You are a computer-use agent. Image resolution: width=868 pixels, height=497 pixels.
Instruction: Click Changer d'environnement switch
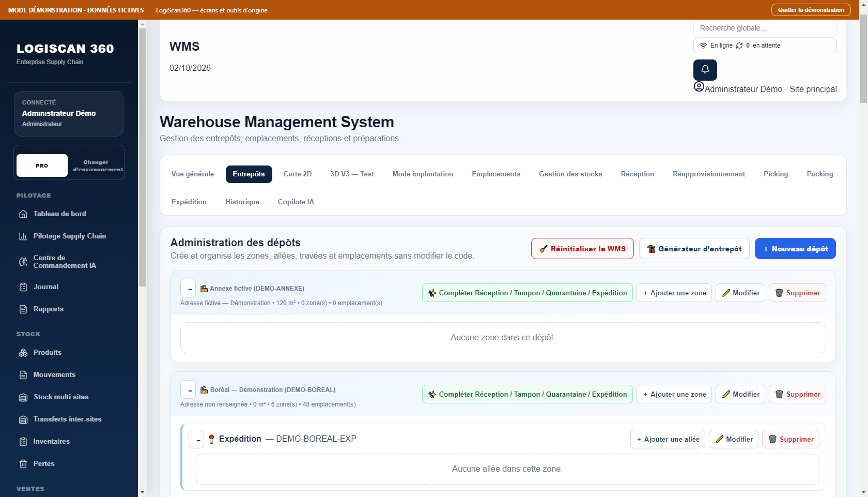click(x=98, y=165)
